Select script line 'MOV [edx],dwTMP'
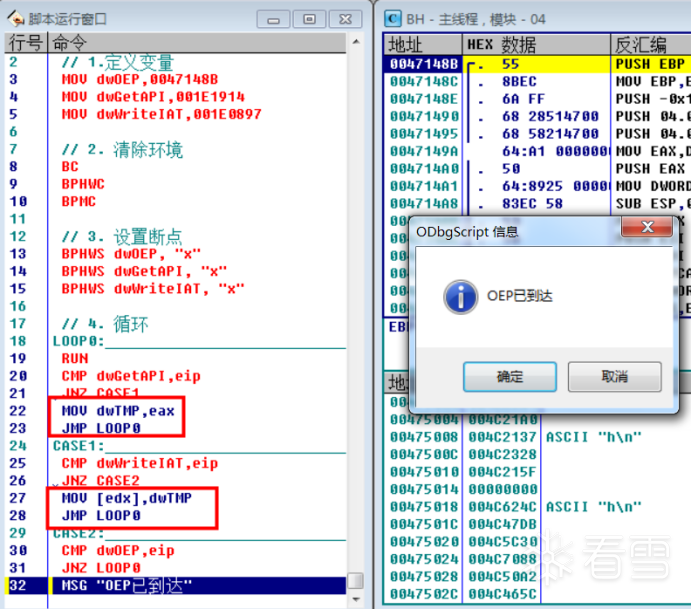Image resolution: width=692 pixels, height=610 pixels. pos(127,498)
